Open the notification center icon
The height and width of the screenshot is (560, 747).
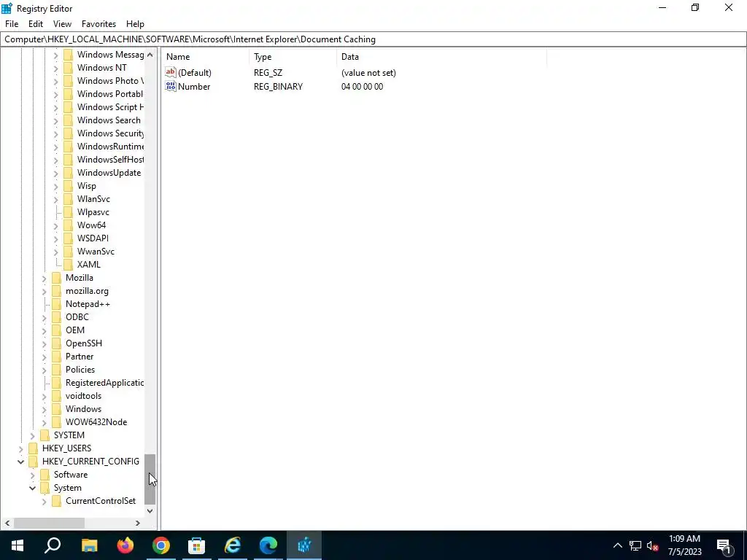tap(724, 545)
